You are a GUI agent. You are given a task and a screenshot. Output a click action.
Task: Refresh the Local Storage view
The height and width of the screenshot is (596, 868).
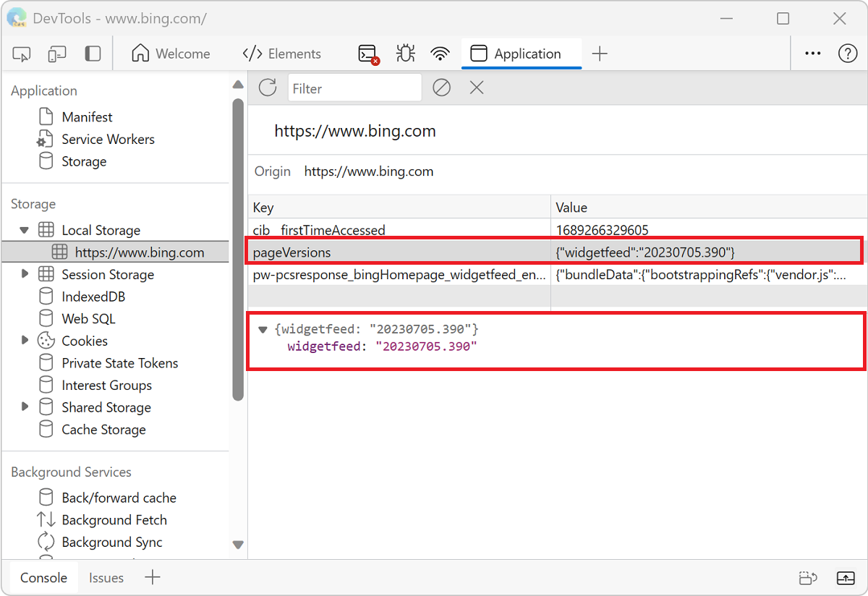click(267, 87)
